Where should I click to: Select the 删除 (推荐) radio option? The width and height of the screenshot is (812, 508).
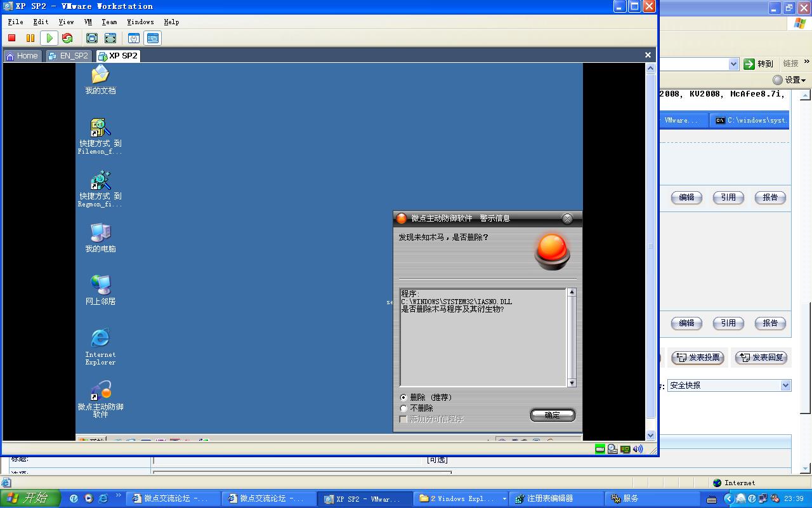point(426,397)
